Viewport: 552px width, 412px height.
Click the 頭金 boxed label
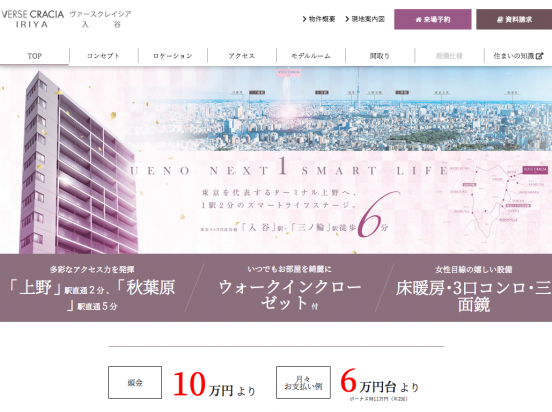point(135,382)
